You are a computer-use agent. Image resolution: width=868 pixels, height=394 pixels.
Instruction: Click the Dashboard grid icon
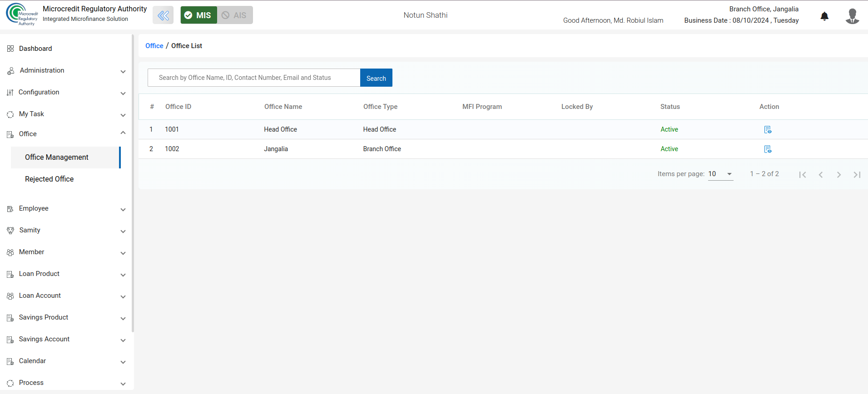pos(10,49)
